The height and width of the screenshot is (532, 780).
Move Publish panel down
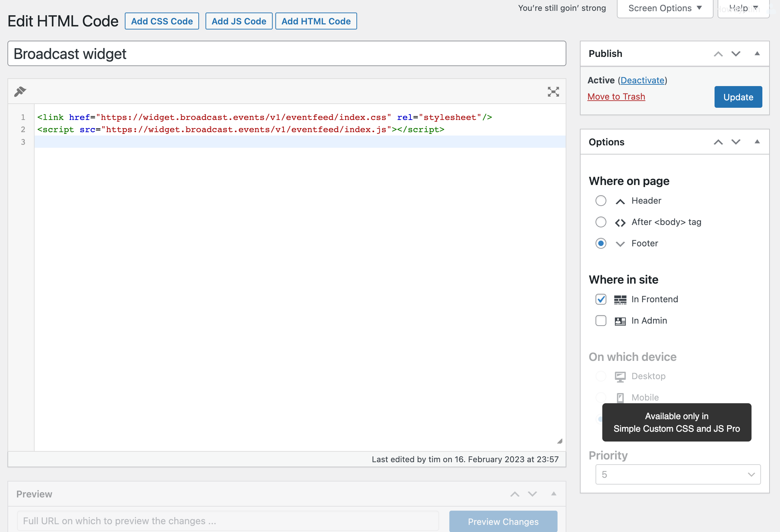[736, 54]
